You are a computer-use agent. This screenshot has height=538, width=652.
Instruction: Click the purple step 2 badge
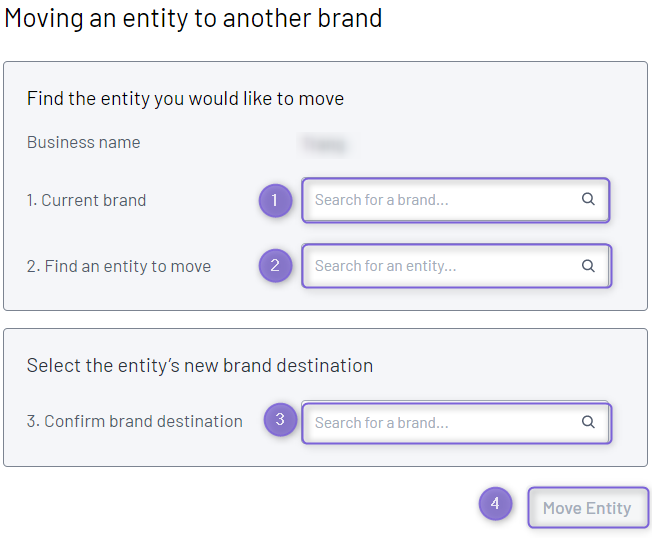click(275, 266)
